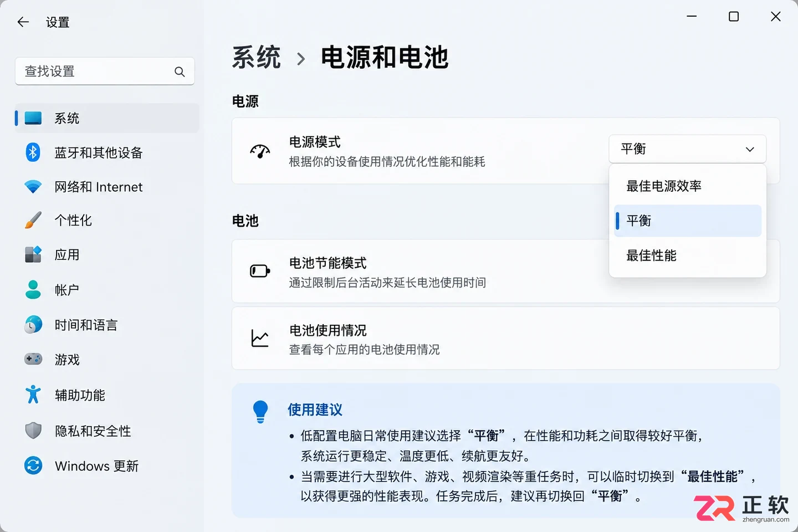
Task: Click the 使用建议 heading text
Action: point(315,410)
